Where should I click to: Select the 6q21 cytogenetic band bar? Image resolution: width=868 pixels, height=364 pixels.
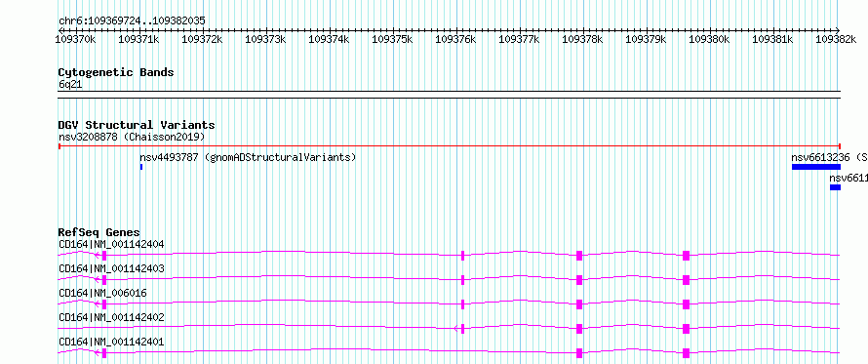pos(449,95)
